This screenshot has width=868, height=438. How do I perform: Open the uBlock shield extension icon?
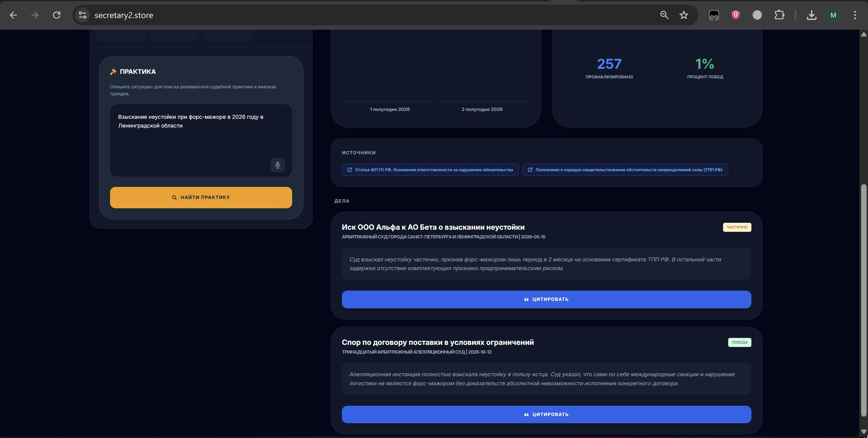point(736,15)
